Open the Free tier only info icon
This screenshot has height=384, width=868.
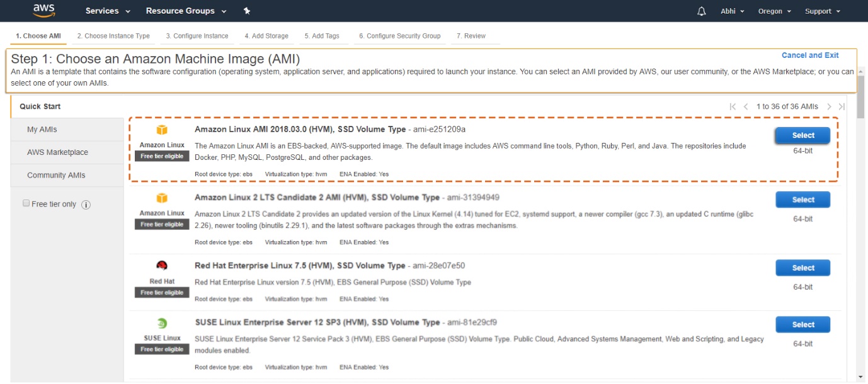tap(86, 205)
